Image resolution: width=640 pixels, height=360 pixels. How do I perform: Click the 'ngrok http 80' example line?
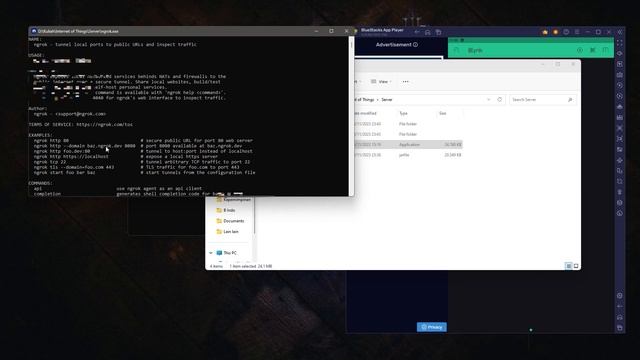pyautogui.click(x=51, y=140)
